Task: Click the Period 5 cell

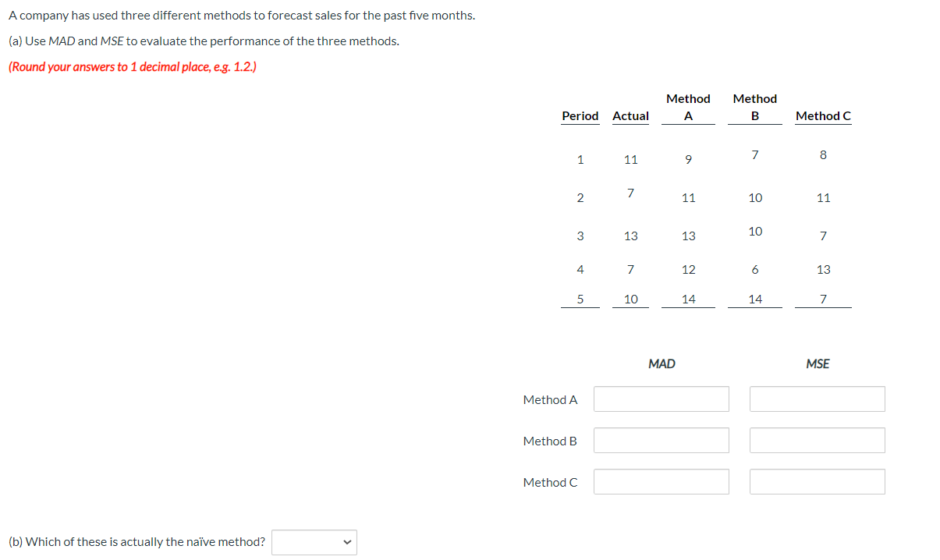Action: [580, 299]
